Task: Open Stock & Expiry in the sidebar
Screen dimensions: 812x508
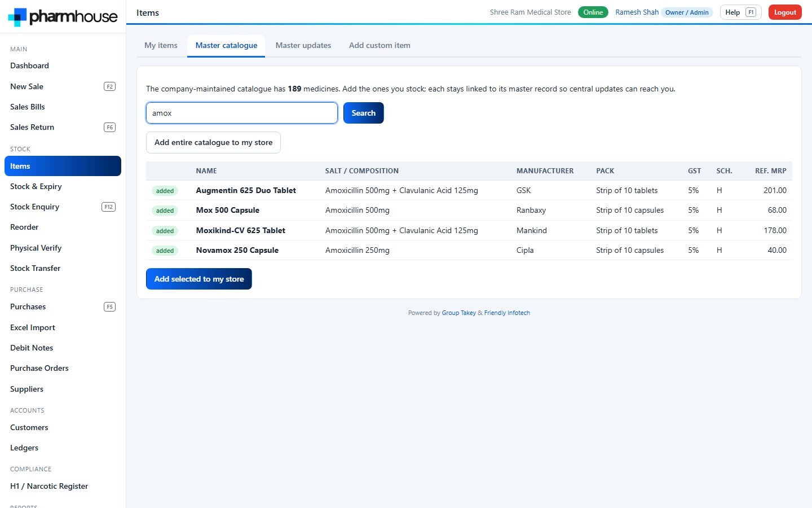Action: click(63, 186)
